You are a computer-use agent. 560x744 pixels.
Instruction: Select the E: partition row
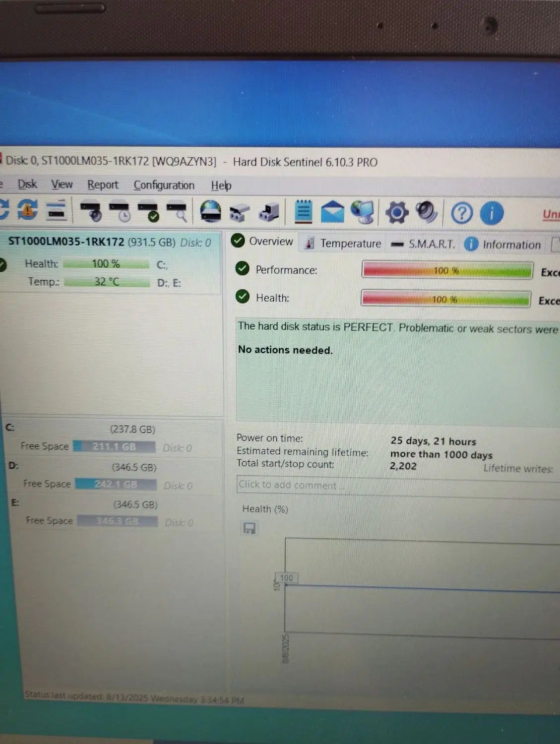point(115,513)
